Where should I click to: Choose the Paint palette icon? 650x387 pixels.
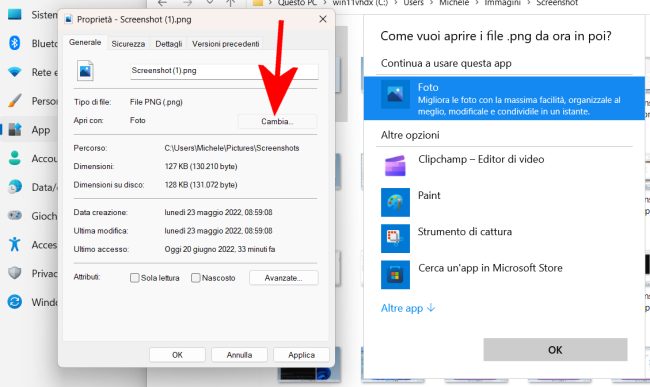(x=395, y=202)
